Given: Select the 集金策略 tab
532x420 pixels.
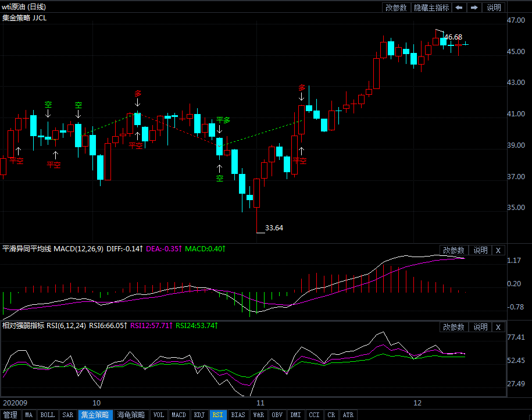Looking at the screenshot, I should [x=95, y=415].
